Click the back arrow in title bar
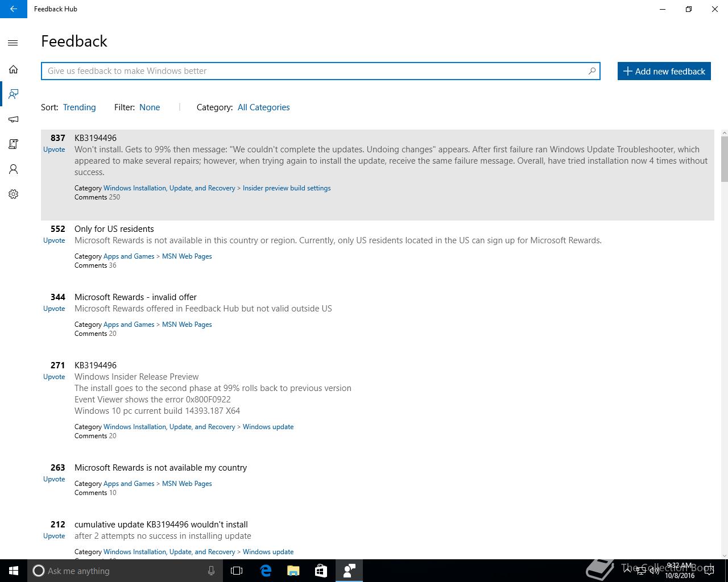728x582 pixels. point(13,9)
